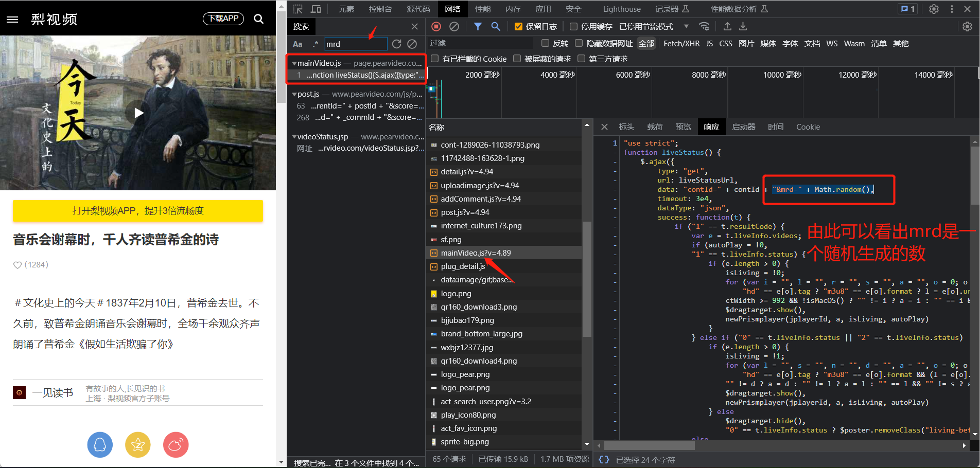This screenshot has width=980, height=468.
Task: Toggle the network filter funnel icon
Action: point(478,26)
